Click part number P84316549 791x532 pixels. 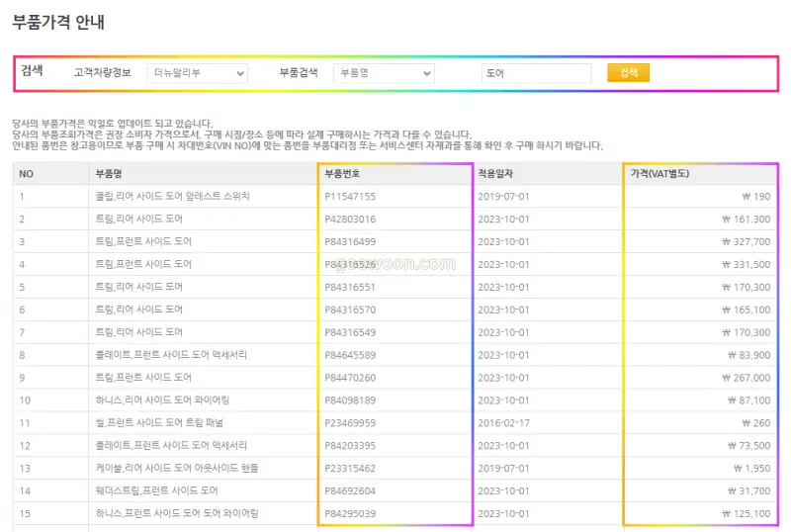point(350,332)
